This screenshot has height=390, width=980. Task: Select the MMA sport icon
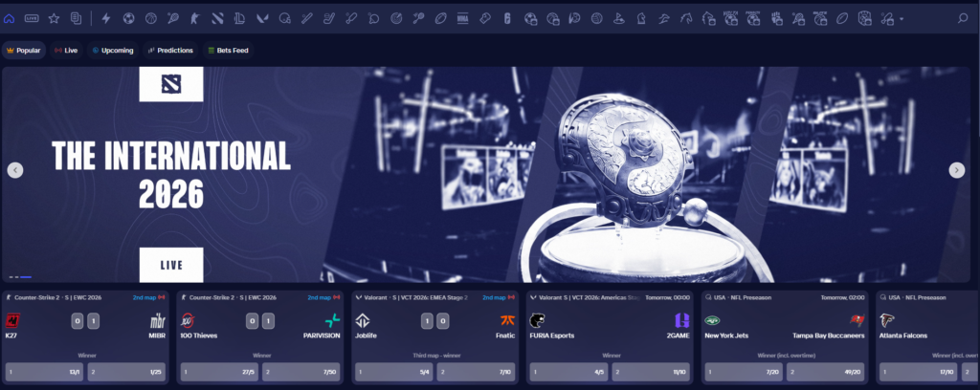click(x=462, y=19)
